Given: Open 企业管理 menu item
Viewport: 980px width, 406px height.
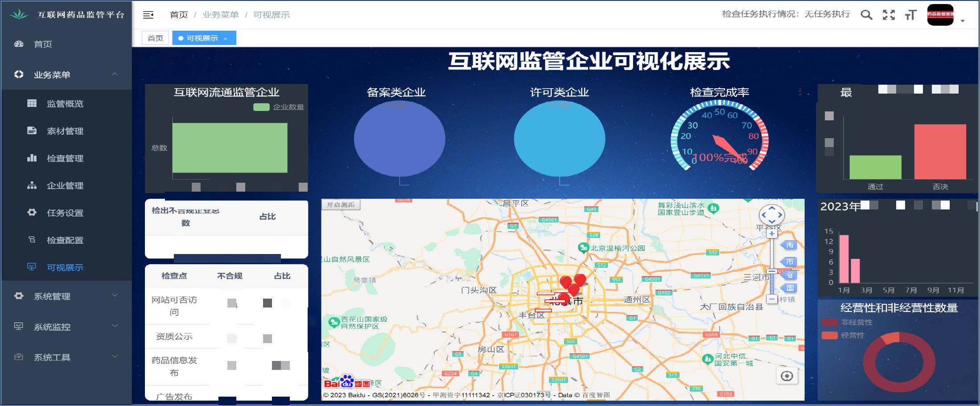Looking at the screenshot, I should point(66,185).
